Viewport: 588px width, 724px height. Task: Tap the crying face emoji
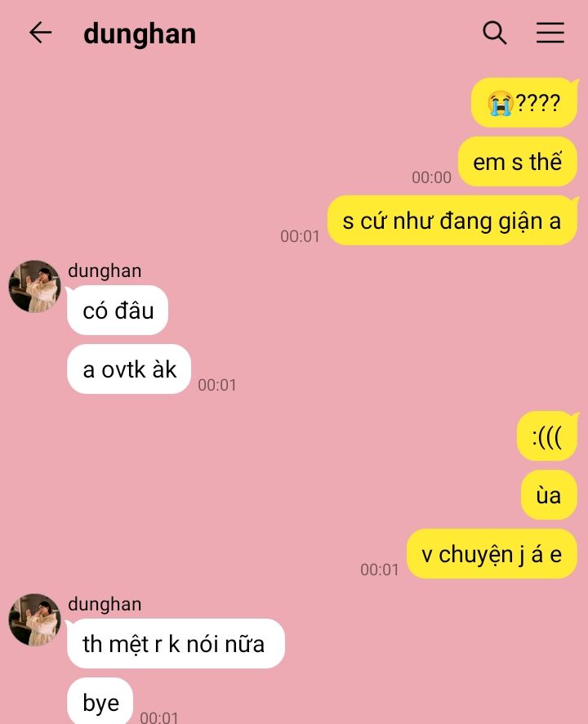coord(501,103)
